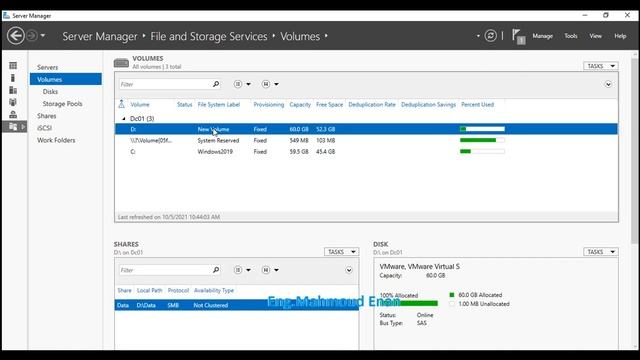The image size is (640, 360).
Task: Open Work Folders in navigation pane
Action: [x=56, y=140]
